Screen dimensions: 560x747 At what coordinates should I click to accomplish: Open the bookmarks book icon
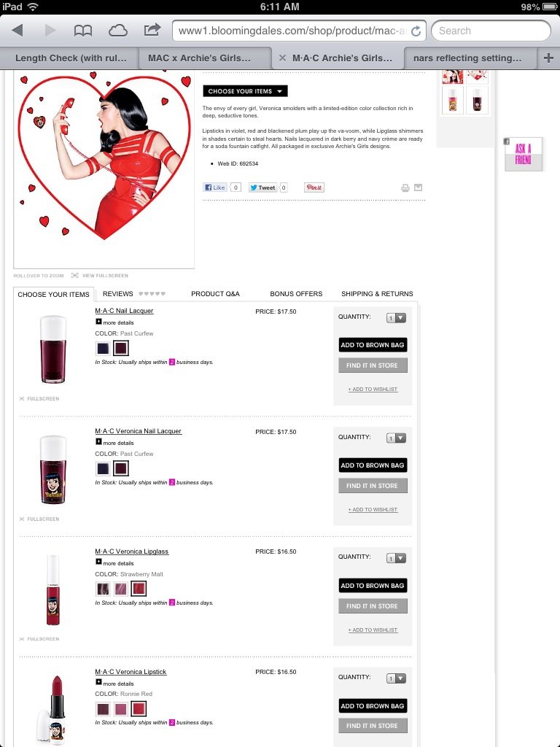point(83,31)
